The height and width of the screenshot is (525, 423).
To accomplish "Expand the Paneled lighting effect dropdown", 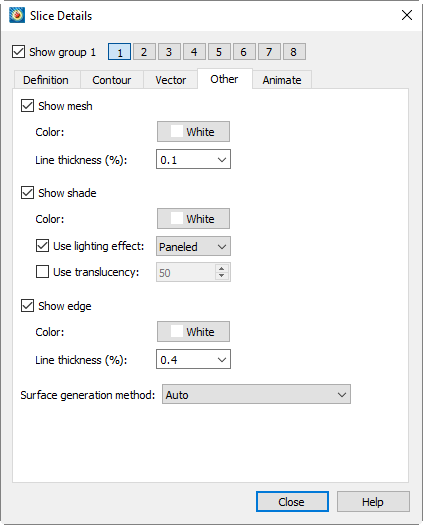I will click(x=193, y=246).
